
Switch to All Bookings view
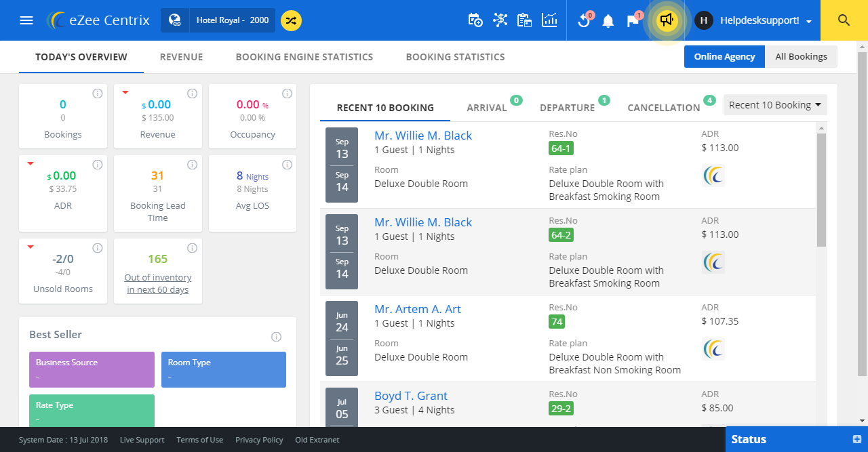[801, 57]
